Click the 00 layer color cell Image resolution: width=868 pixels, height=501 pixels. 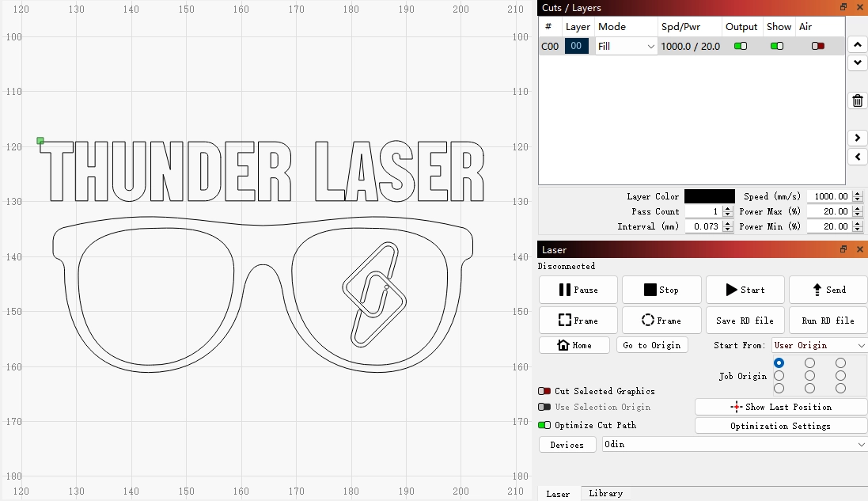(576, 46)
